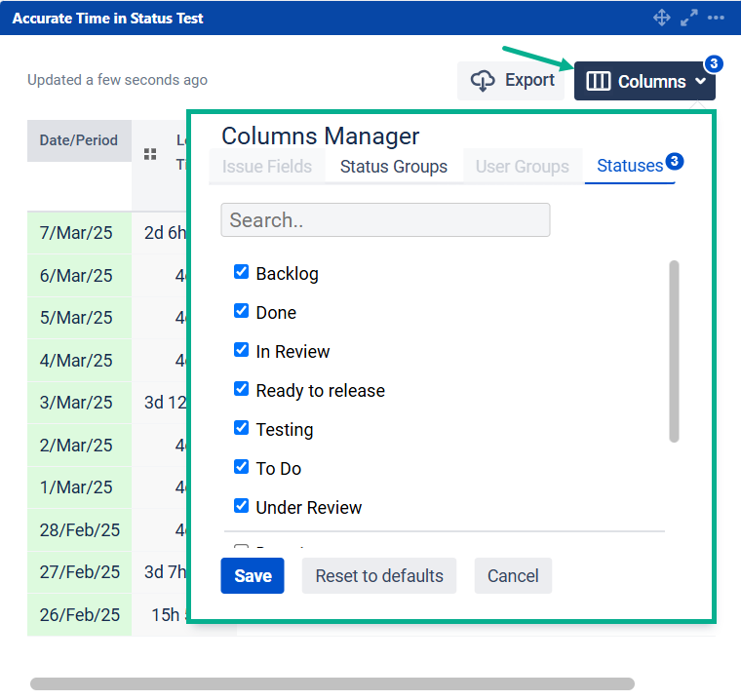
Task: Uncheck the Done status checkbox
Action: tap(242, 312)
